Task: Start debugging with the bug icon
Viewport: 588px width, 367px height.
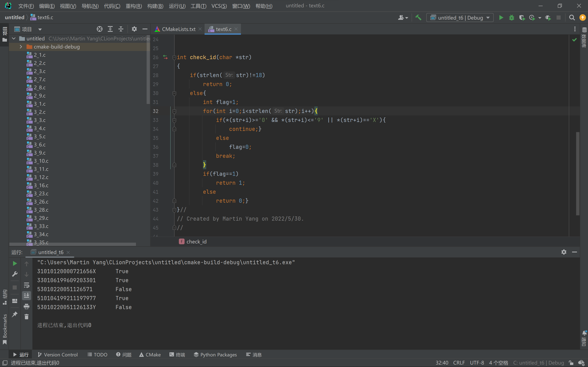Action: [x=511, y=18]
